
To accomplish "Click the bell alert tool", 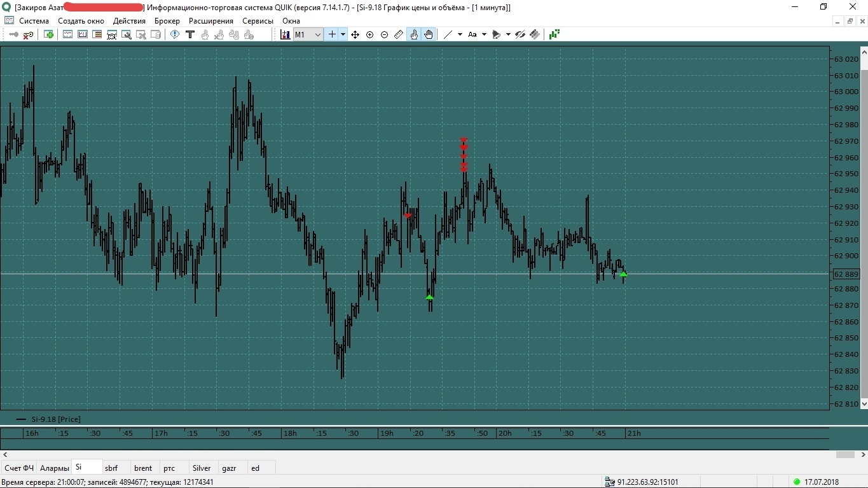I will 497,34.
